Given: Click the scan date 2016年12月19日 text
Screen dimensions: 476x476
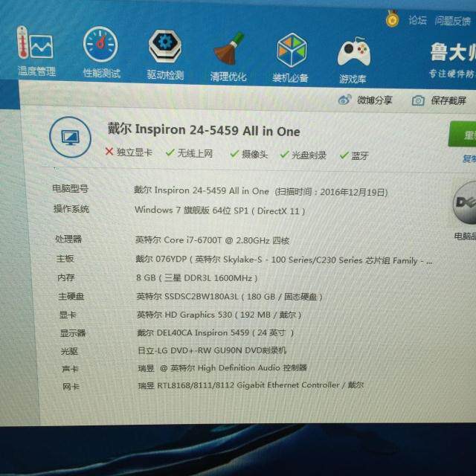Looking at the screenshot, I should (x=353, y=192).
